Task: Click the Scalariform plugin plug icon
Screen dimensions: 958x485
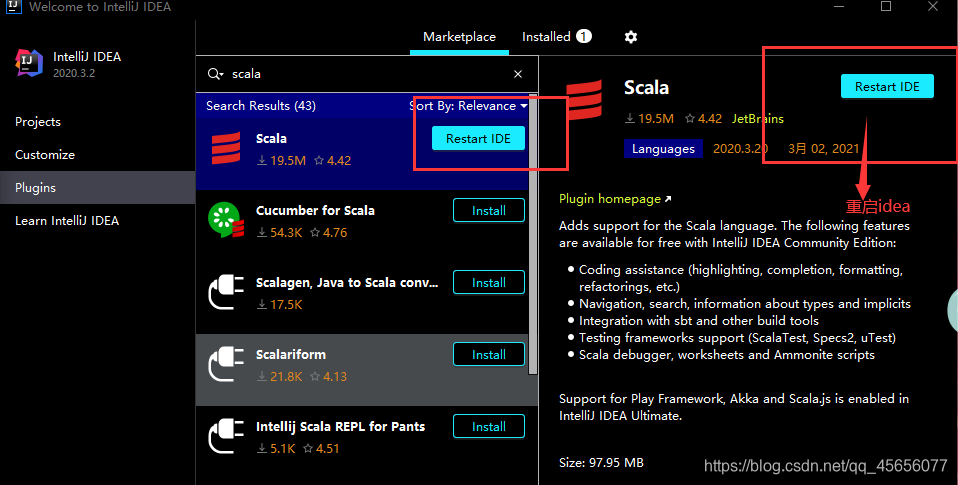Action: click(x=226, y=365)
